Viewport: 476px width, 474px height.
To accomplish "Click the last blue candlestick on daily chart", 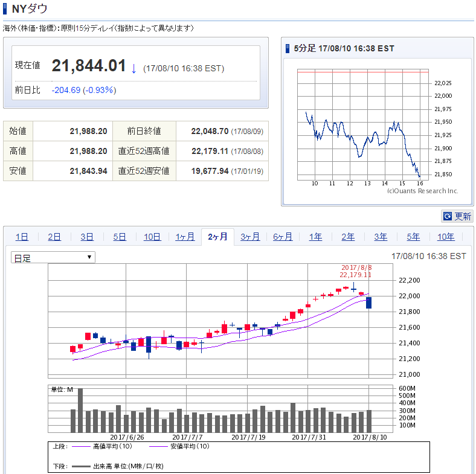I will click(368, 303).
